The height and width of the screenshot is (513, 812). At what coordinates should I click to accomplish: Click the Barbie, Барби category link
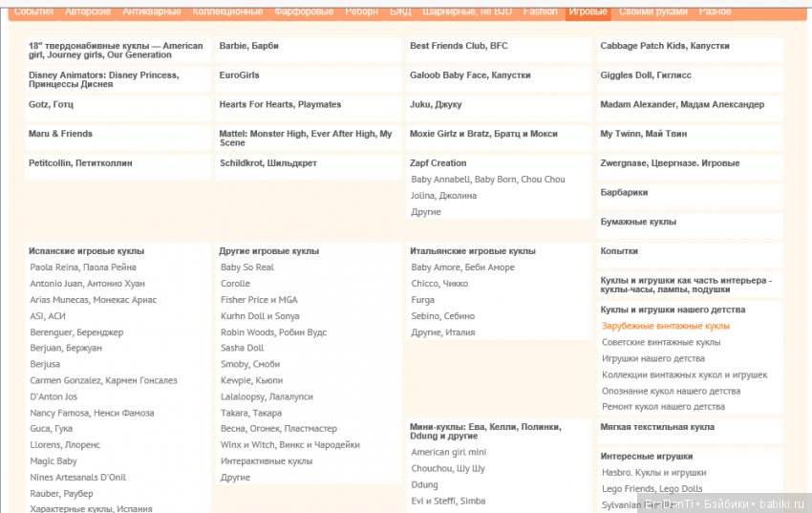point(248,46)
